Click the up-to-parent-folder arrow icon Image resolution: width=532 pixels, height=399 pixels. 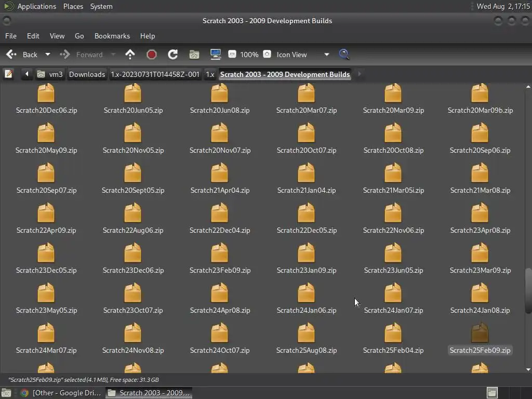[130, 54]
